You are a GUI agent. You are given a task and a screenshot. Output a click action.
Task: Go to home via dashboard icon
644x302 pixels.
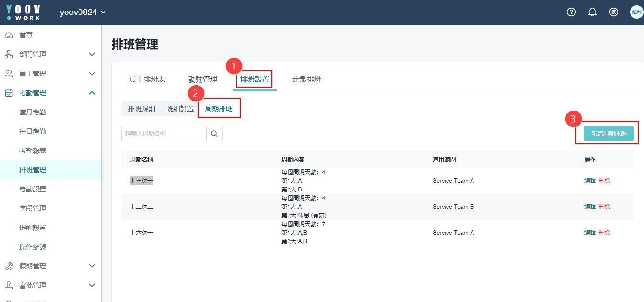(x=9, y=36)
